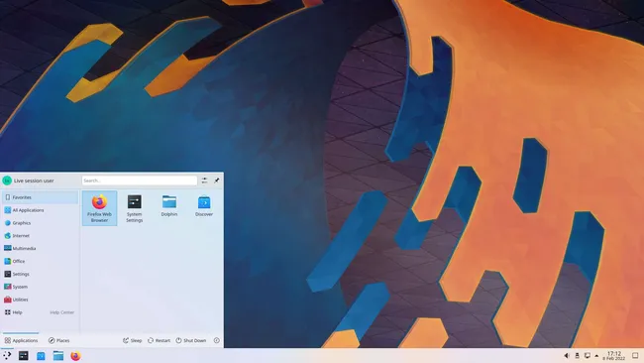The image size is (644, 363).
Task: Click the Sleep button
Action: pos(132,340)
